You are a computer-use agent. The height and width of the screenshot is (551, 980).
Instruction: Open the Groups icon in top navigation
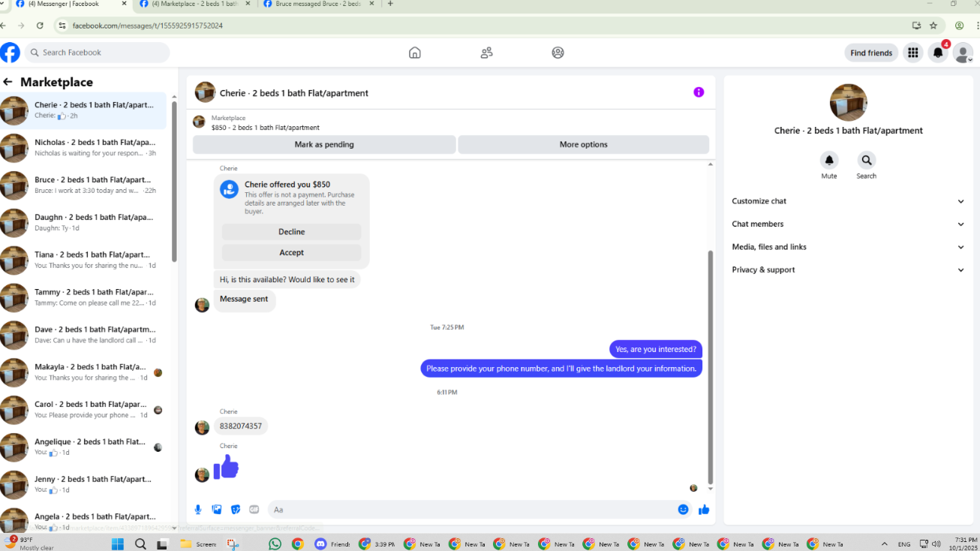(558, 53)
